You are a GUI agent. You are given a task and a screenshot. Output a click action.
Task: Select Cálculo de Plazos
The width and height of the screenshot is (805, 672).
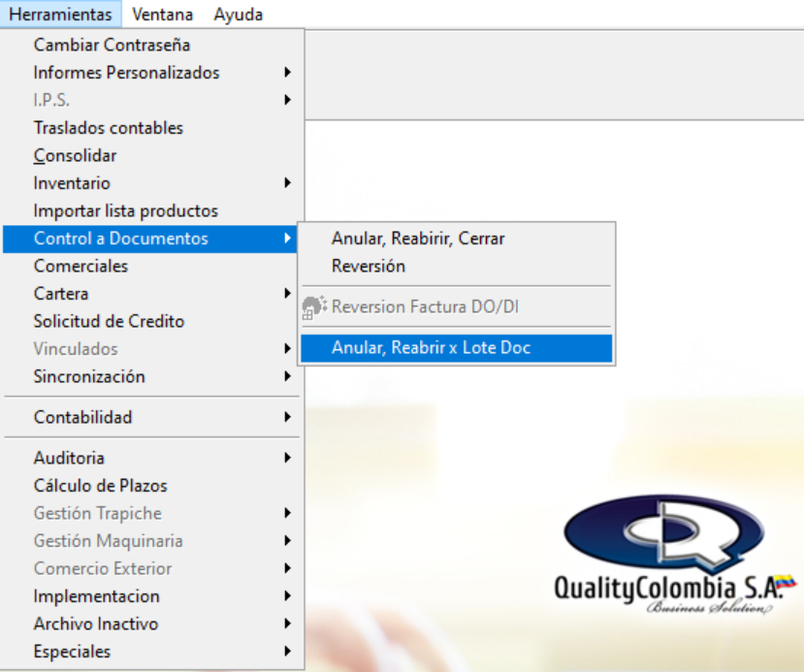pos(151,486)
